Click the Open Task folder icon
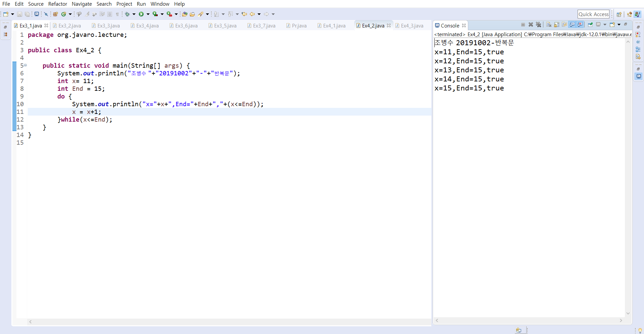 (192, 14)
